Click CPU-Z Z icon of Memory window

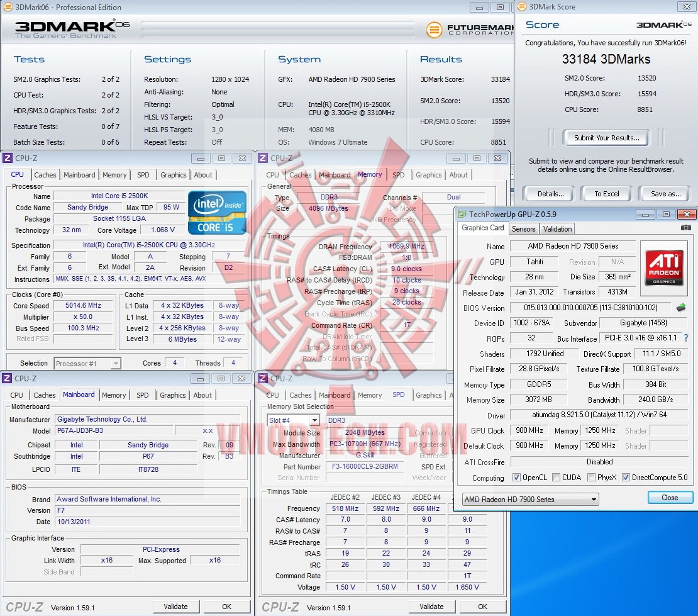pos(263,158)
